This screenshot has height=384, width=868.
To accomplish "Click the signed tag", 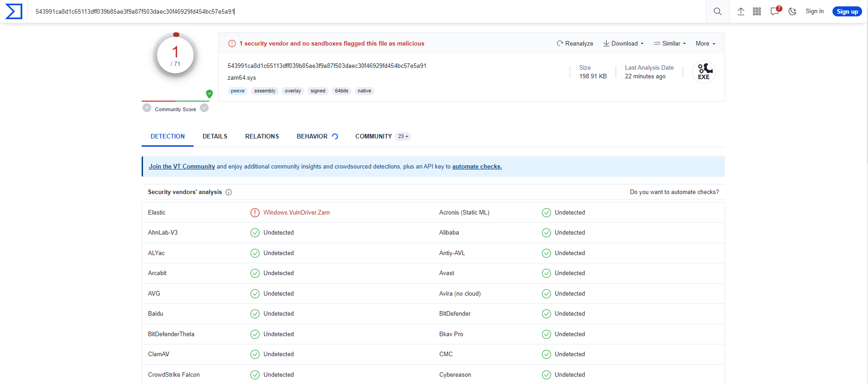I will coord(318,91).
